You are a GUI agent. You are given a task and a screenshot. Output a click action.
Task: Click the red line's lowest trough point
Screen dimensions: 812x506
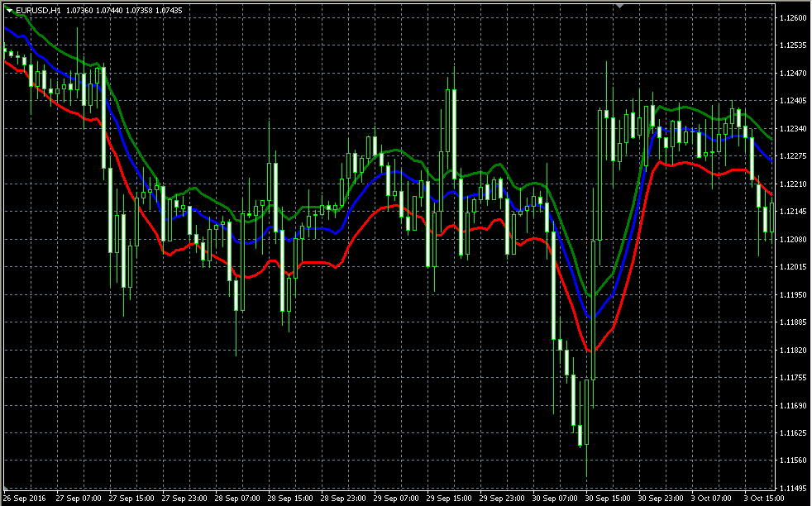click(592, 351)
